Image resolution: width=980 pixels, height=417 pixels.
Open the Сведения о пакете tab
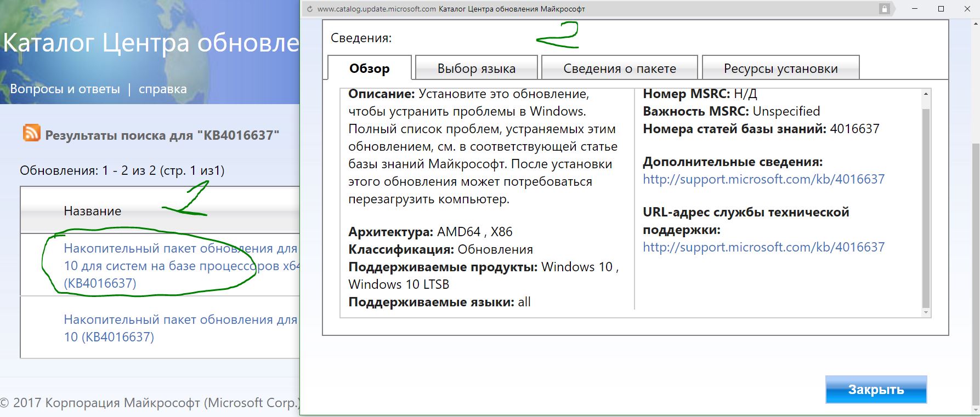coord(619,68)
